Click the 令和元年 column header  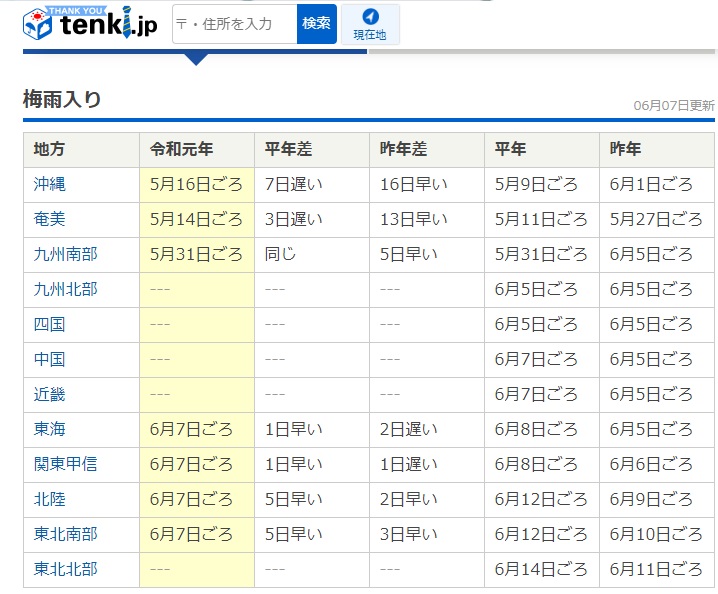click(x=181, y=149)
